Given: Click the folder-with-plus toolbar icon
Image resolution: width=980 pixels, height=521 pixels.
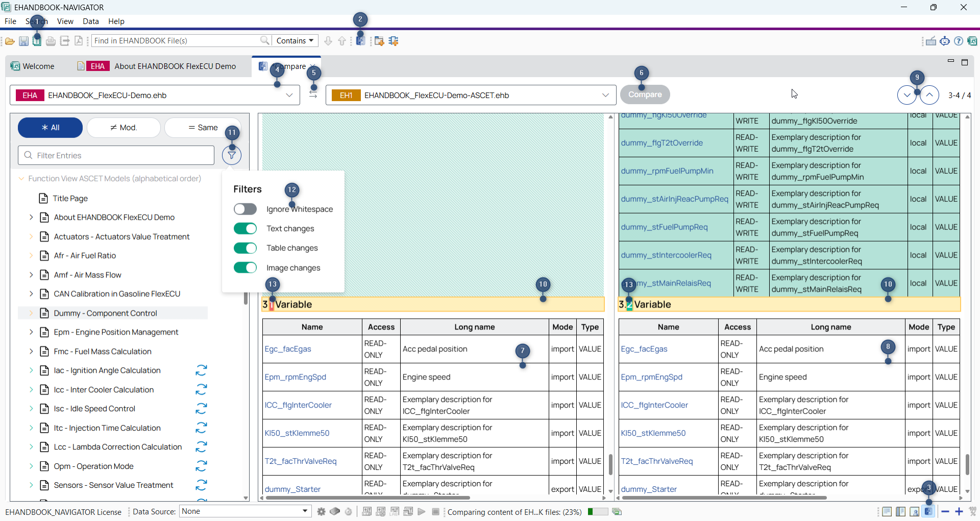Looking at the screenshot, I should coord(379,41).
